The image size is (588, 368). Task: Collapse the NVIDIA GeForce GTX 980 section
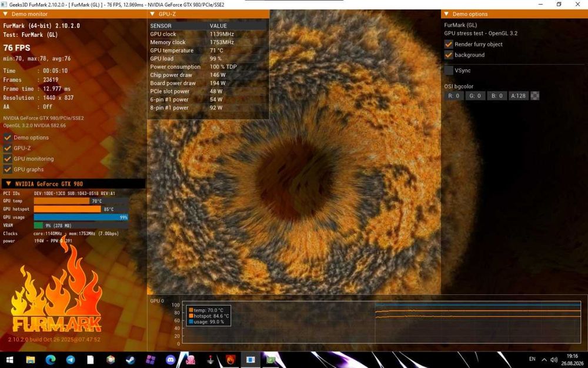(x=8, y=184)
